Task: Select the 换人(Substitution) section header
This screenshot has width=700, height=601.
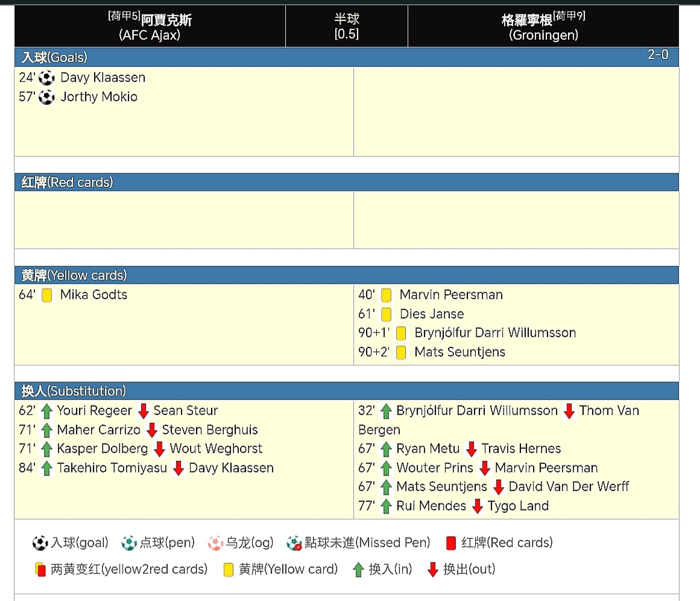Action: tap(347, 391)
